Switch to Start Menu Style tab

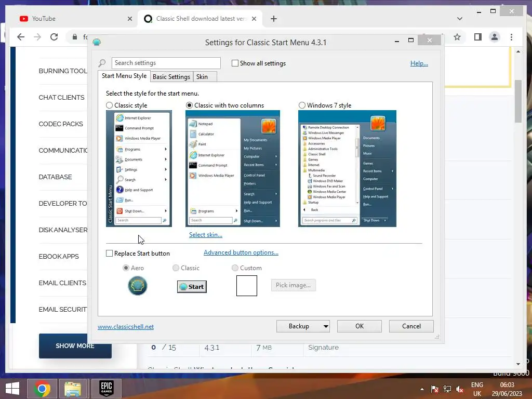click(124, 76)
